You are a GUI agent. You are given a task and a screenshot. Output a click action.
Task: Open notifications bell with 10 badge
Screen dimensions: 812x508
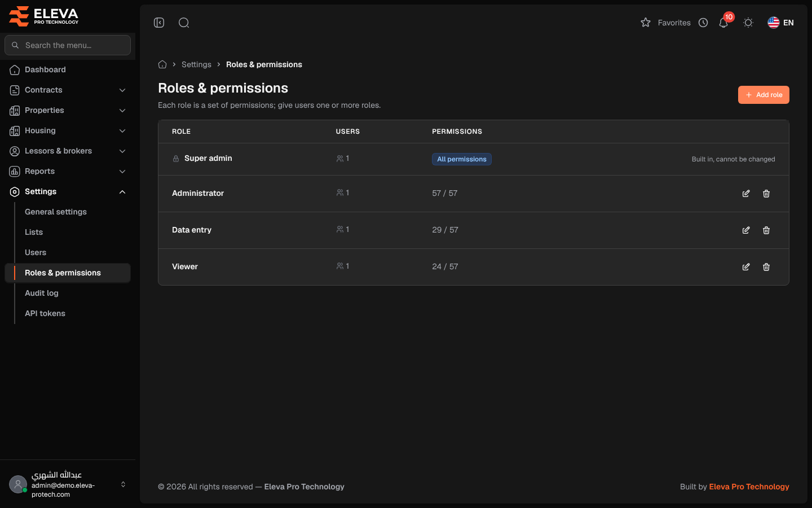coord(723,23)
